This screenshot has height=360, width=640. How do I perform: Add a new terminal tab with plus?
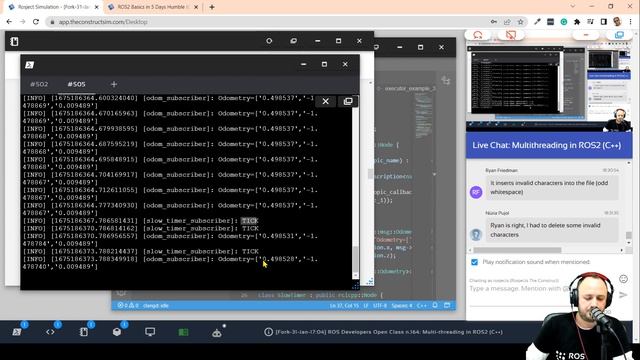(x=114, y=84)
